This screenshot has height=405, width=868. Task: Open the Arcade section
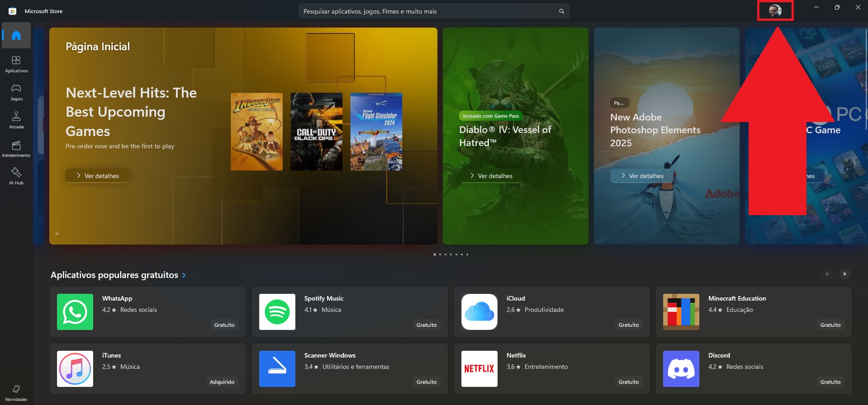pyautogui.click(x=16, y=120)
